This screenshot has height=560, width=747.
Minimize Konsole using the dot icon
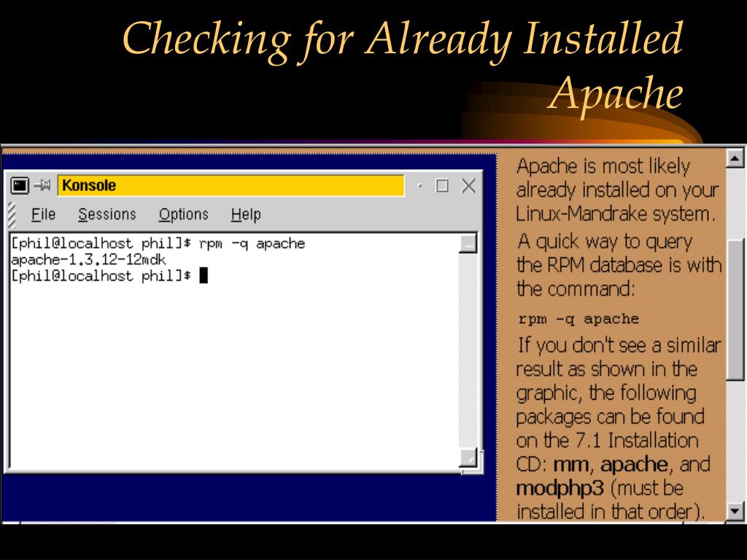[419, 186]
